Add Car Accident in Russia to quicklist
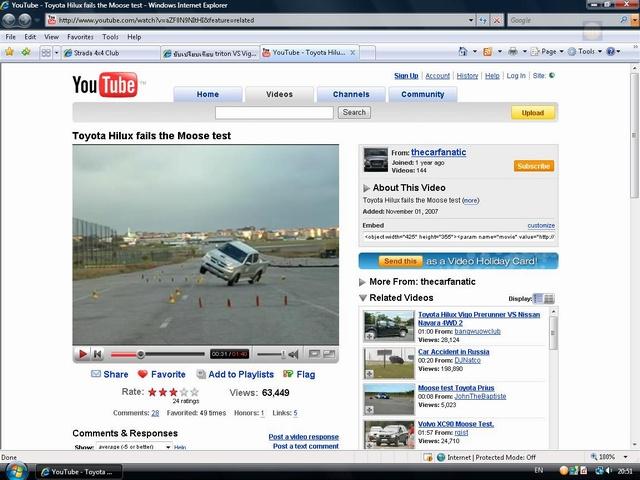The image size is (640, 480). coord(370,375)
